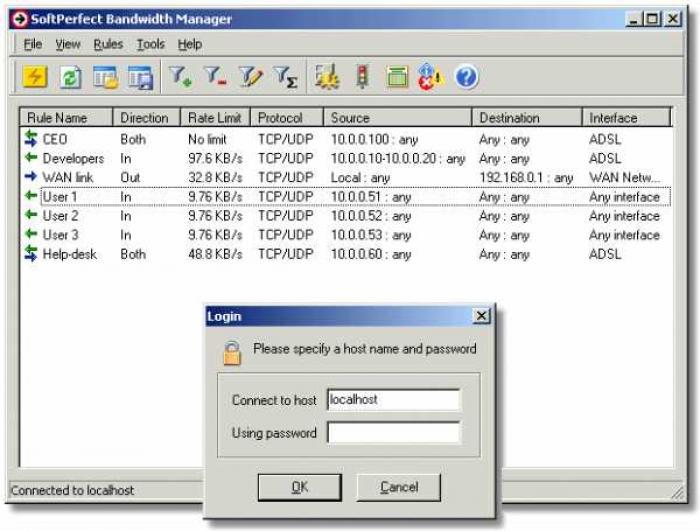Sort by the Protocol column header
700x531 pixels.
pos(287,117)
